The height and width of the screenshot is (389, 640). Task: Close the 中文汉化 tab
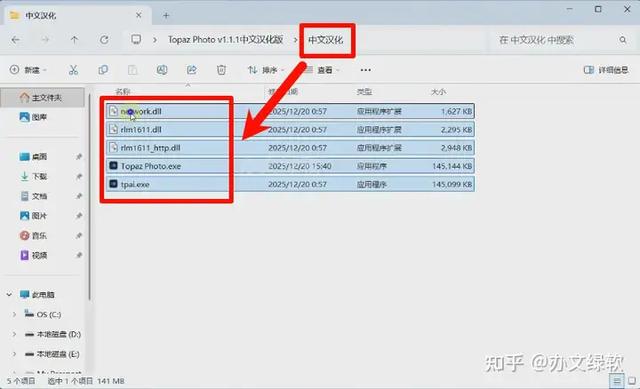[139, 15]
